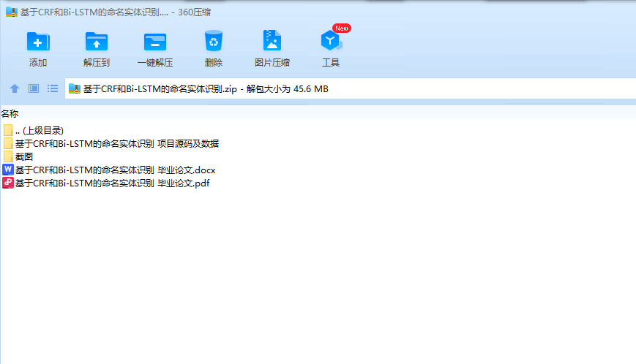Click the 删除 (Delete) trash icon
The width and height of the screenshot is (636, 364).
(214, 40)
